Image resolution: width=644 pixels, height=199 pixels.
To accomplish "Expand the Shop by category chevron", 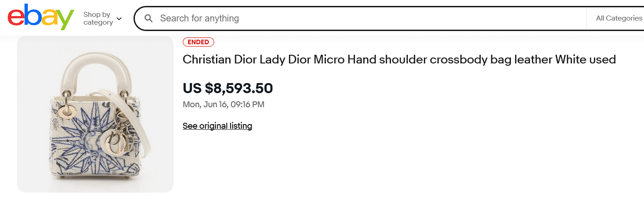I will pos(119,19).
